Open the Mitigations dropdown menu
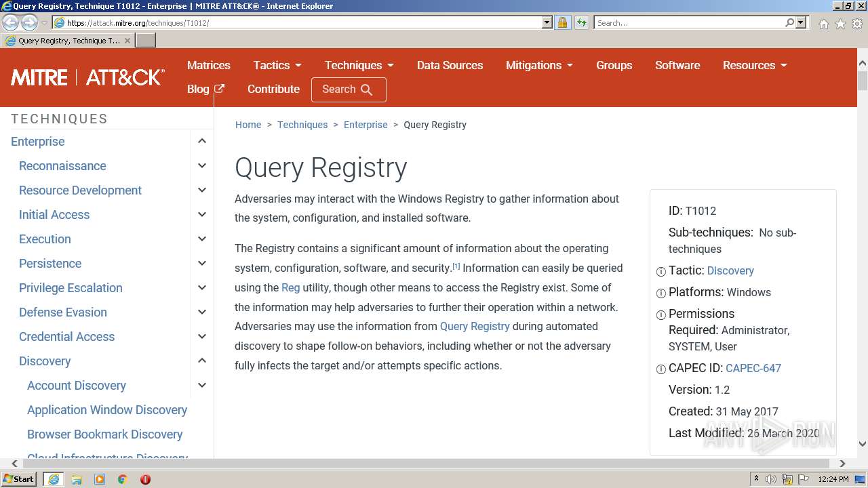 click(539, 65)
